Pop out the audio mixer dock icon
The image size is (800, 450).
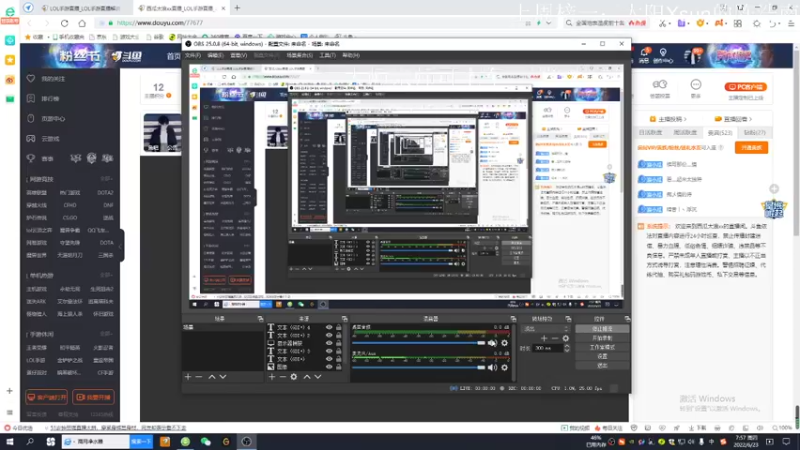[x=513, y=319]
